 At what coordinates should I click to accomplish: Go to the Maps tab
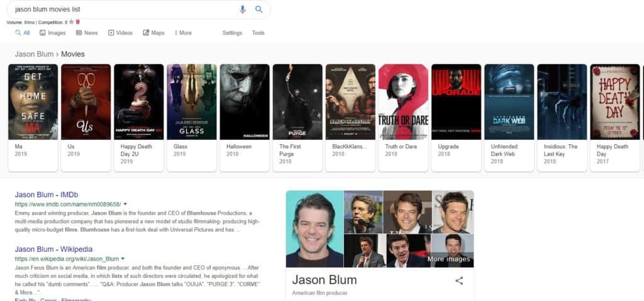point(153,33)
